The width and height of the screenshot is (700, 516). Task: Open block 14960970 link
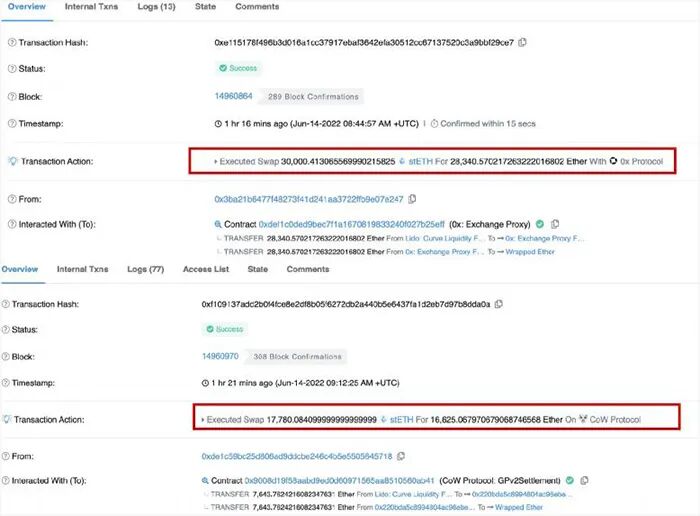click(x=221, y=356)
